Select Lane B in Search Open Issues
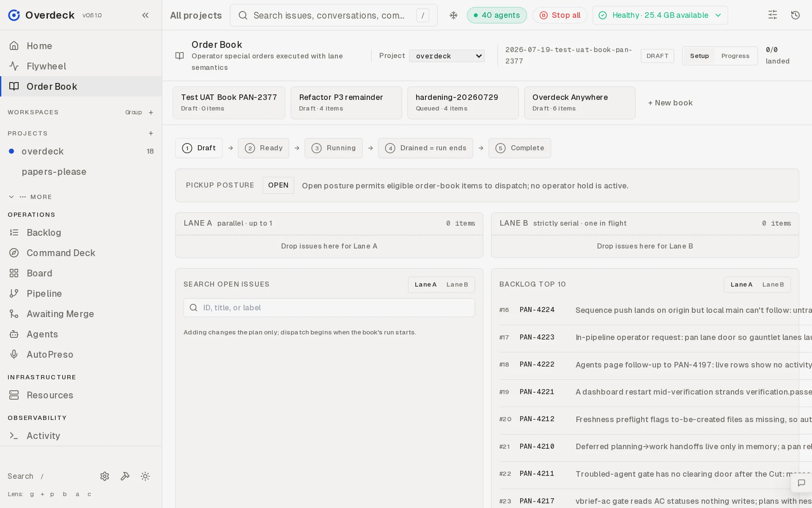Image resolution: width=812 pixels, height=508 pixels. 457,284
